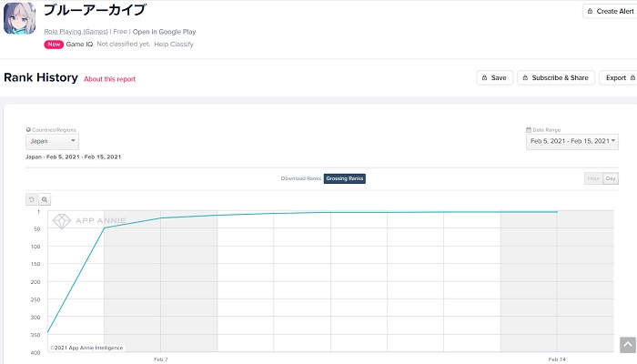637x364 pixels.
Task: Click the rank line endpoint at Feb 14
Action: [x=557, y=212]
